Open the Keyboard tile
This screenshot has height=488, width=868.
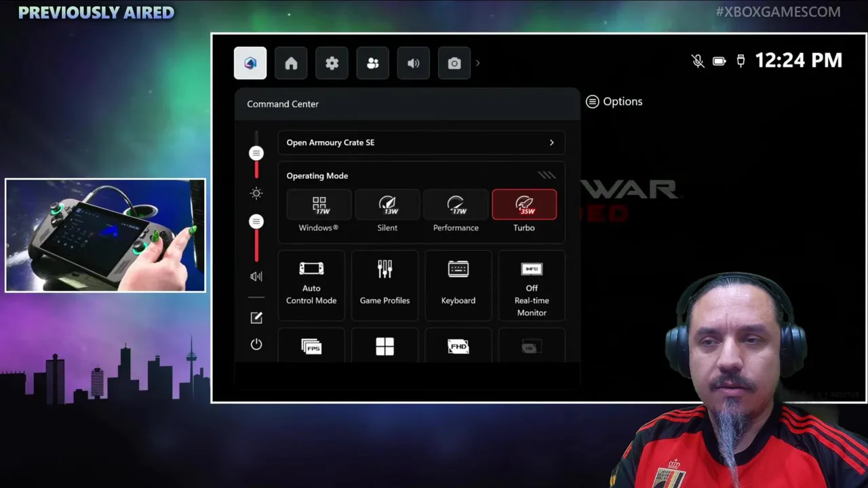[458, 285]
